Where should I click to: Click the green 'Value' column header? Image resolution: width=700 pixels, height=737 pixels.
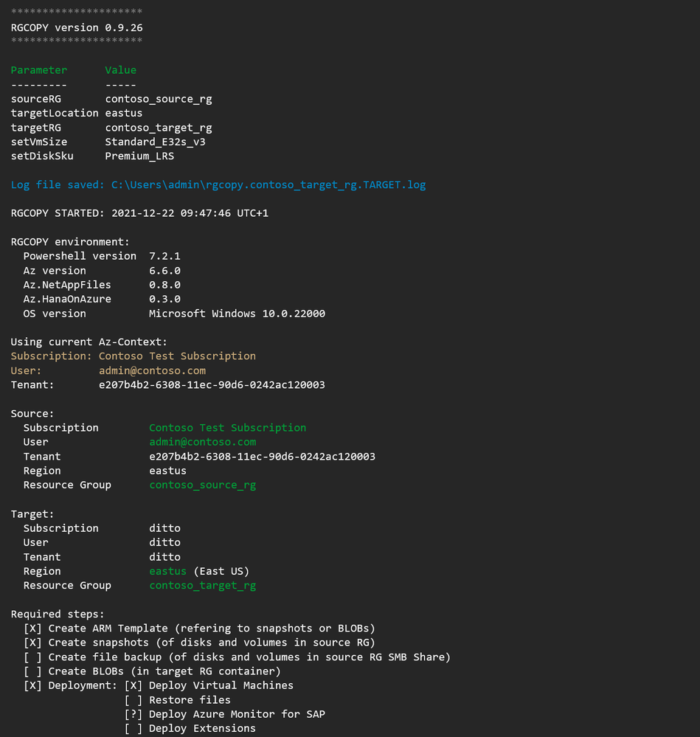(x=121, y=70)
